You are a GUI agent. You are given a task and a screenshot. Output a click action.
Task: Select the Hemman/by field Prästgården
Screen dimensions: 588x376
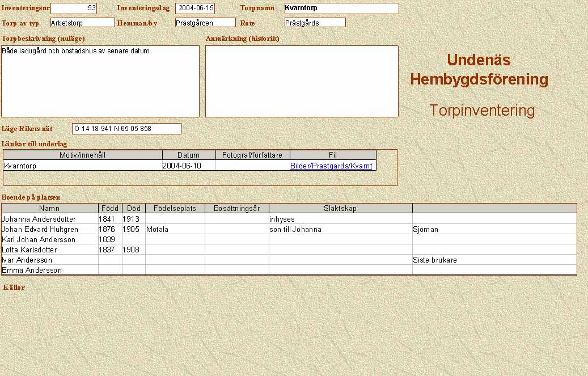pyautogui.click(x=205, y=23)
